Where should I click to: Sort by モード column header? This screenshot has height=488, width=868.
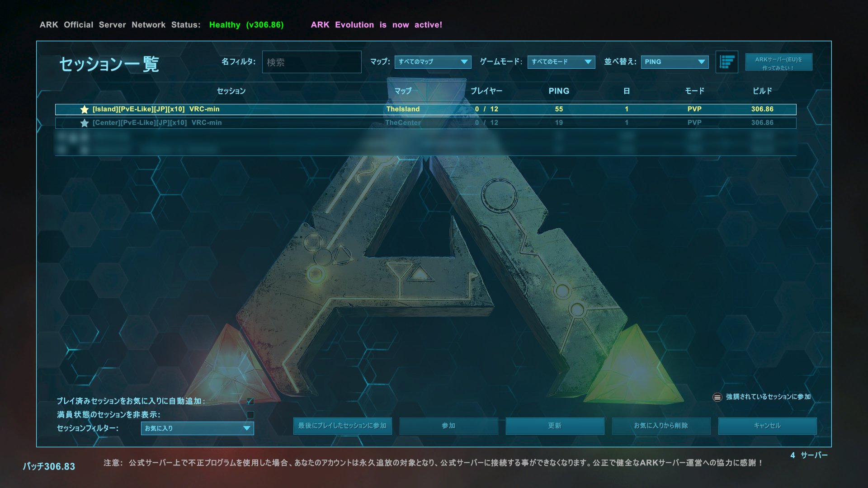coord(694,91)
